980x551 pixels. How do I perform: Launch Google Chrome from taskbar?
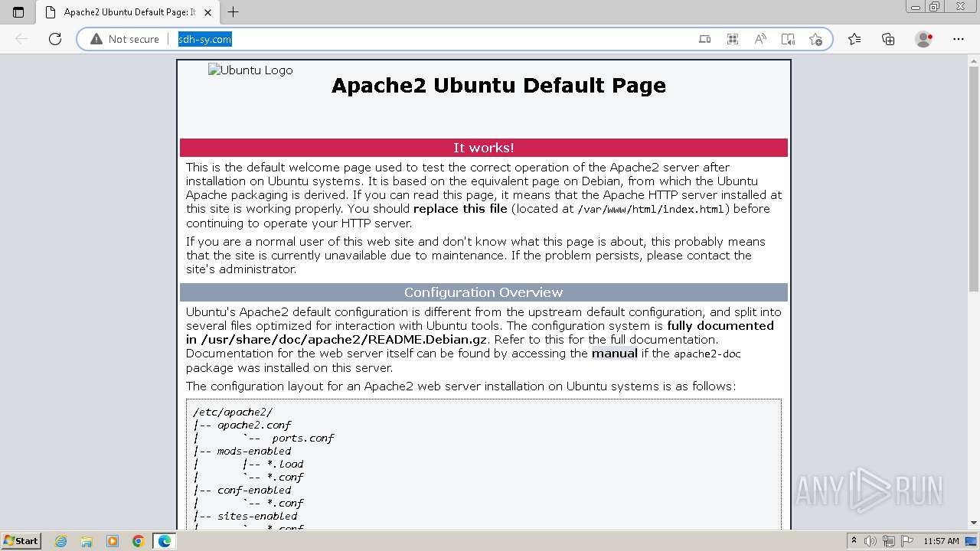click(139, 541)
